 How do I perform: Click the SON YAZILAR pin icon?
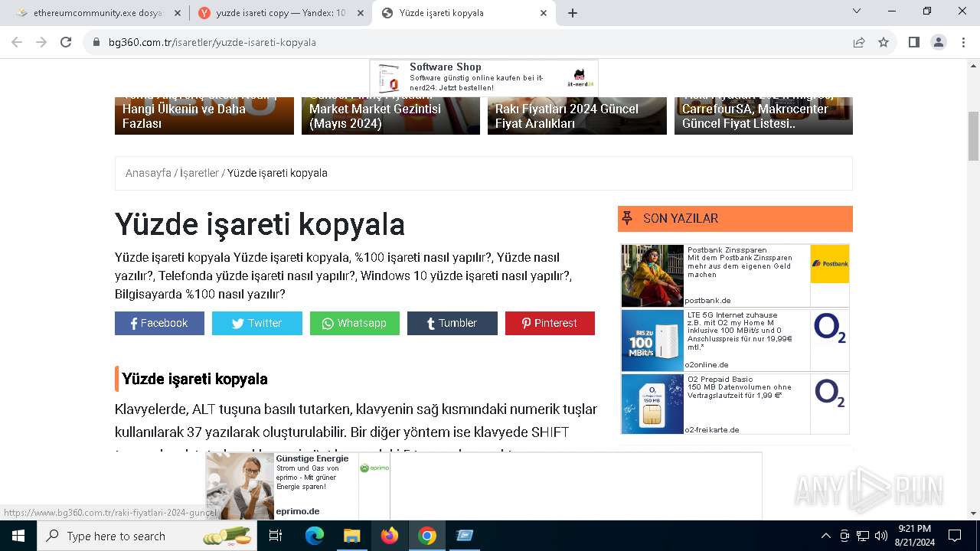(627, 219)
